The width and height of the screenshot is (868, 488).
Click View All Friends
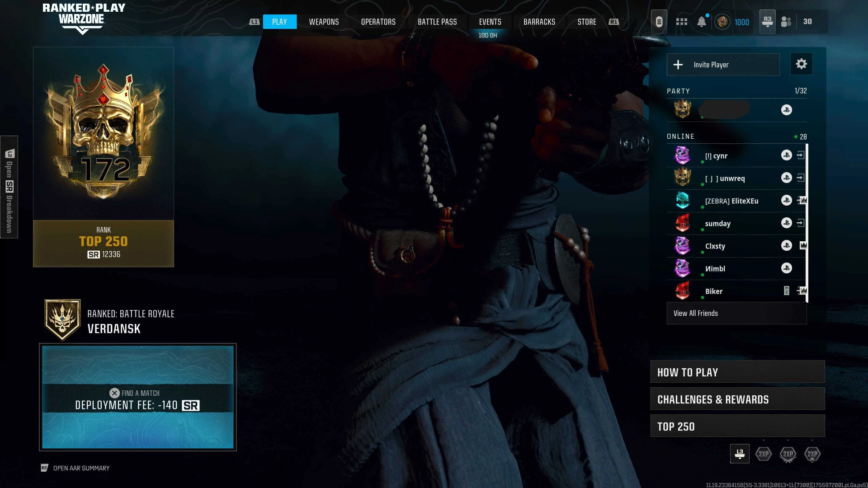(x=736, y=313)
